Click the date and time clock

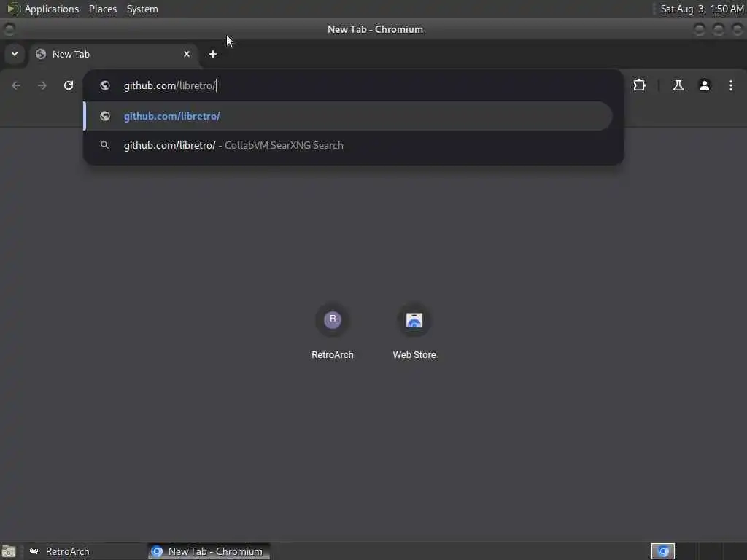point(702,9)
